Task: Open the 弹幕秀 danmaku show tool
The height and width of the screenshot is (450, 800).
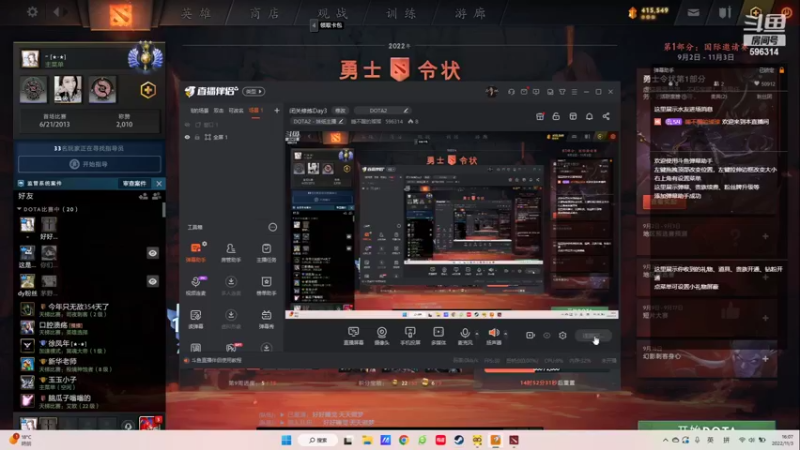Action: (266, 319)
